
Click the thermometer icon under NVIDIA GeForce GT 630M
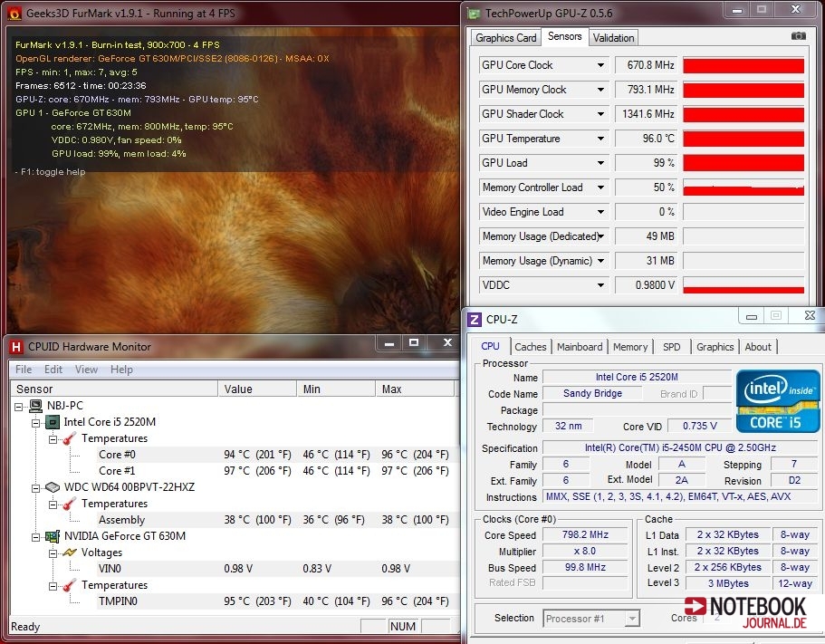[70, 585]
